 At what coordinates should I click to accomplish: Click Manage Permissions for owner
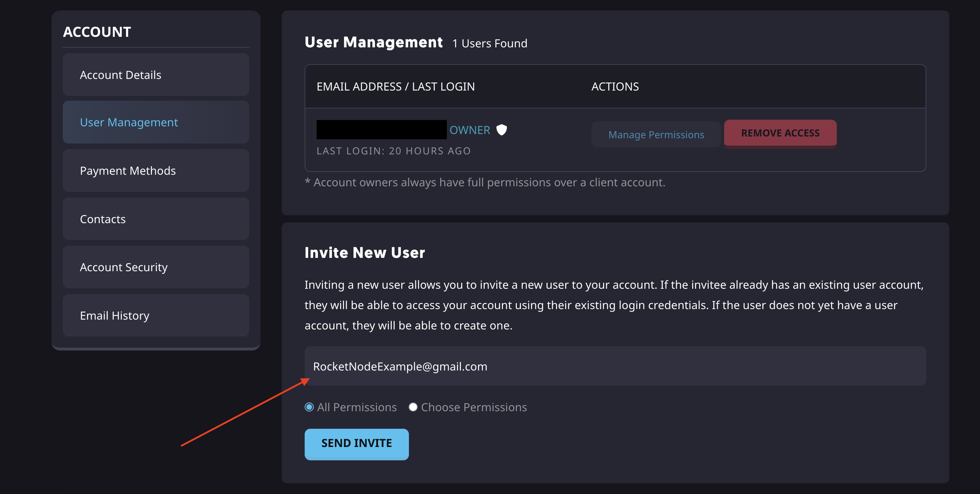(x=656, y=135)
